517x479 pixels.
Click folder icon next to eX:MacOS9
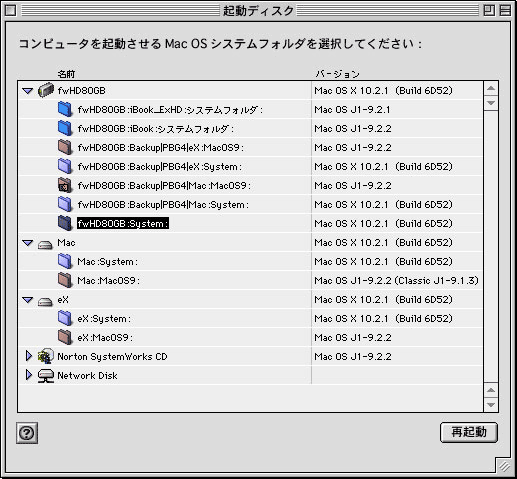pos(65,337)
